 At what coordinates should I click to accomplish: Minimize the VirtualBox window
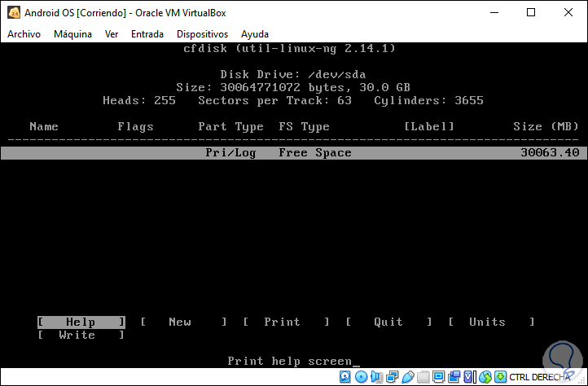point(494,12)
